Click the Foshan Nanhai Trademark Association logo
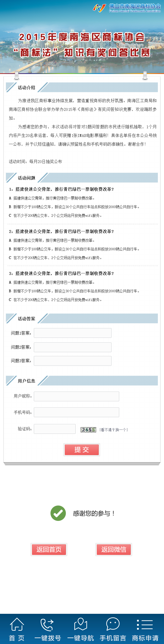The width and height of the screenshot is (164, 644). [127, 8]
